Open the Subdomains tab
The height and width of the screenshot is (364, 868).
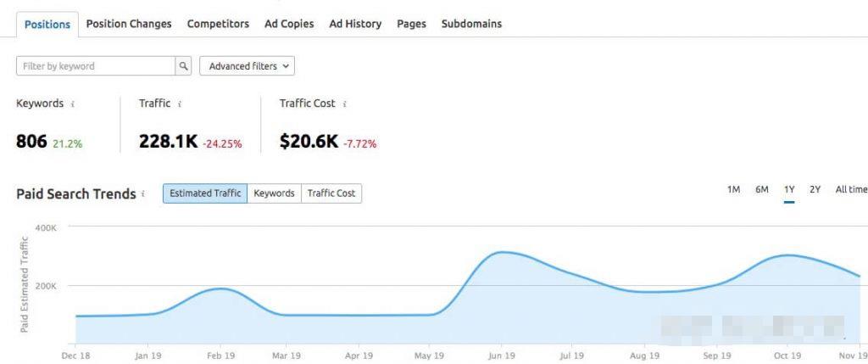tap(471, 24)
